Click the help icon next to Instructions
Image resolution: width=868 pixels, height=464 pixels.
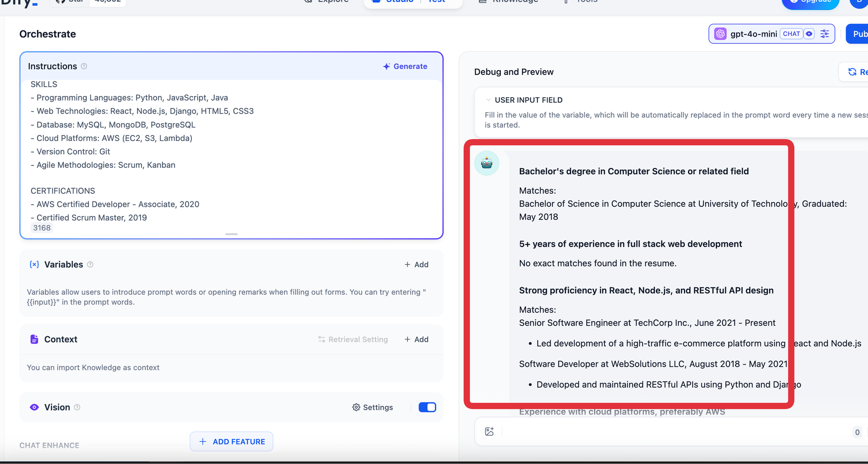(84, 66)
